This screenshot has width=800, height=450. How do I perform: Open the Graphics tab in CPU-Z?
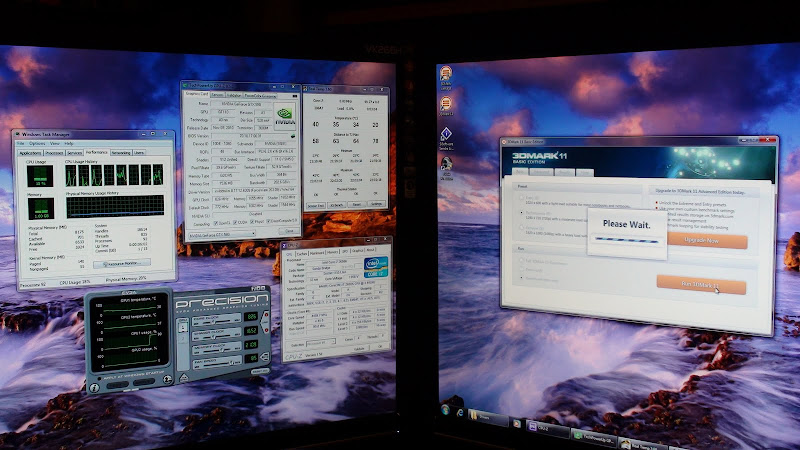(357, 251)
